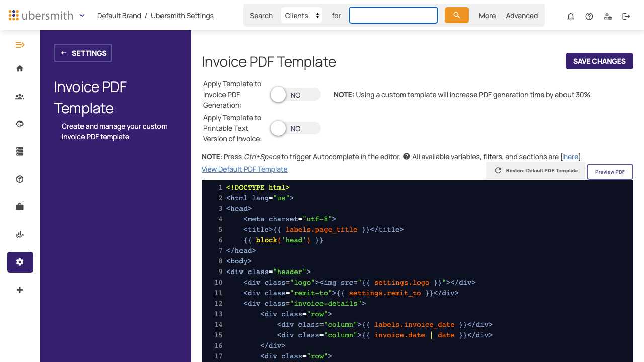Open the server devices icon in sidebar
This screenshot has height=362, width=644.
tap(20, 151)
